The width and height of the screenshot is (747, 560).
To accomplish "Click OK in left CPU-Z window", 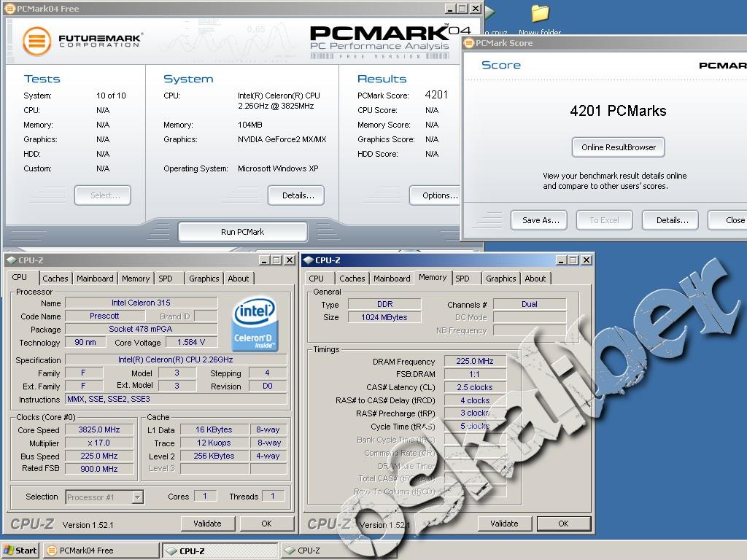I will (267, 524).
